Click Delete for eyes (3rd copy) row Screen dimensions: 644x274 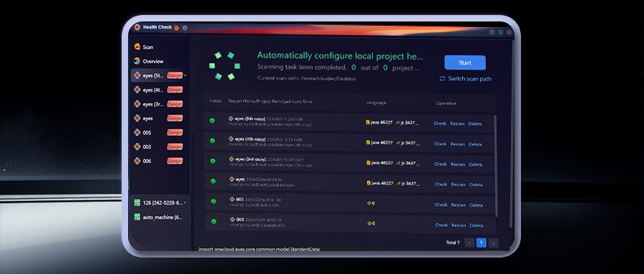tap(476, 165)
